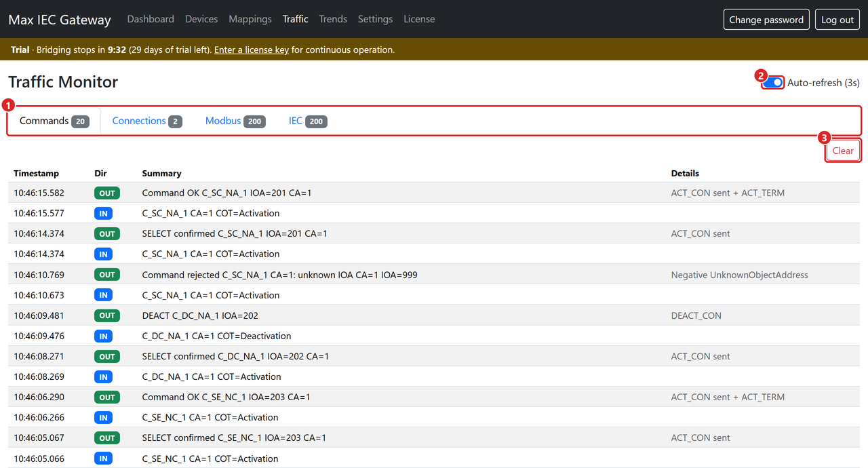Click IN badge on the 10:46:09.476 row

(x=103, y=336)
